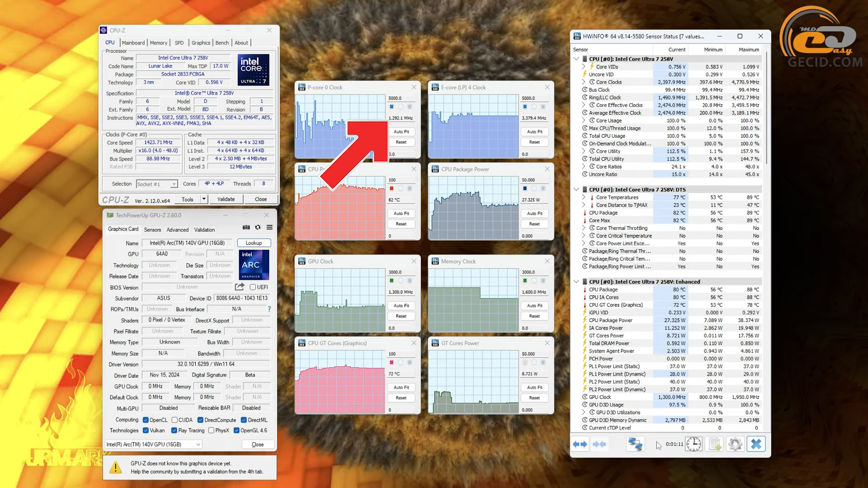Screen dimensions: 868x488
Task: Collapse the Intel Core Ultra 7 258V: Enhanced group
Action: [x=576, y=282]
